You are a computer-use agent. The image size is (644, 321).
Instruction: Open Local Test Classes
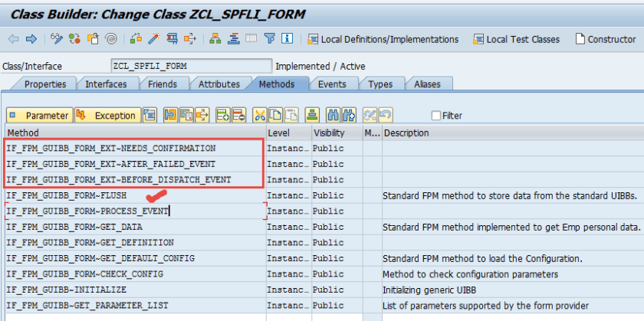516,39
